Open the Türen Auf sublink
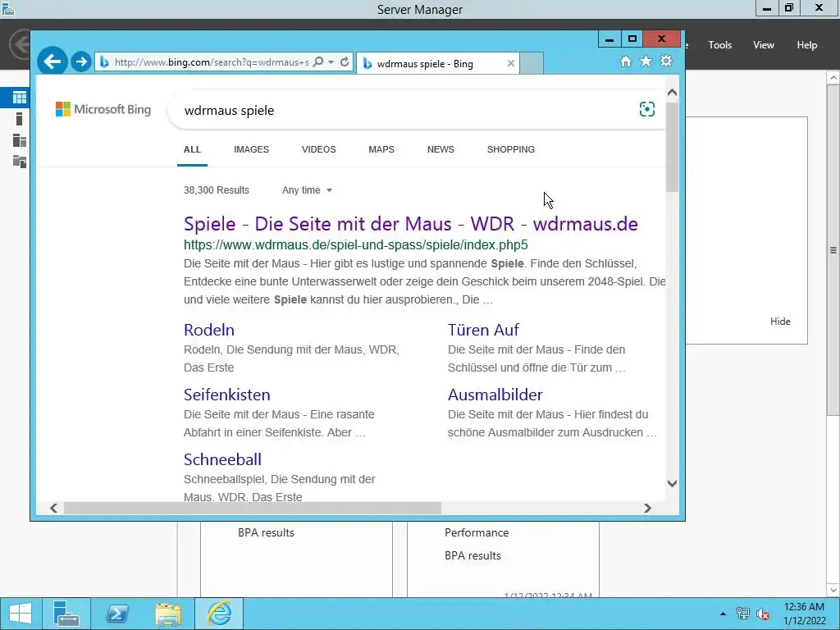 click(482, 330)
